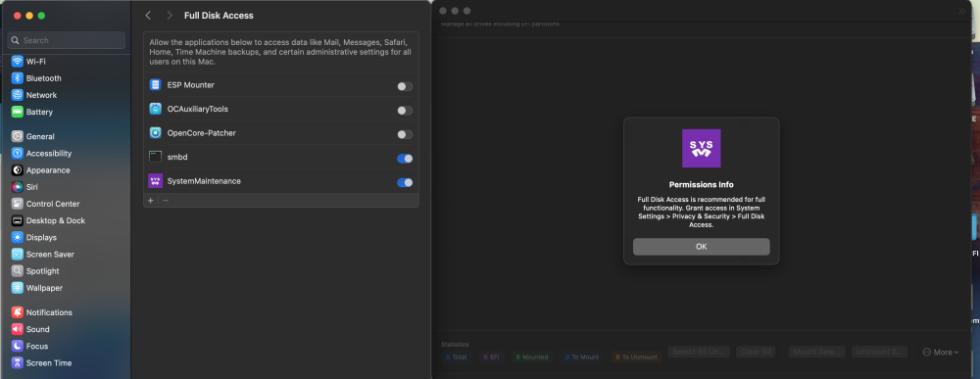Select SystemMaintenance row label

pos(204,181)
